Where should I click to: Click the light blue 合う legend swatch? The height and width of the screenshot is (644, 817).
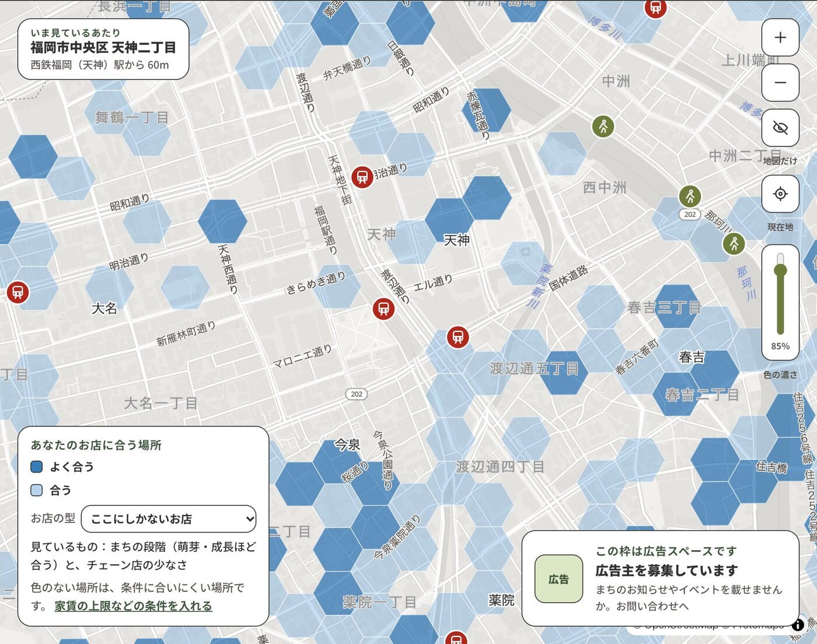[37, 490]
